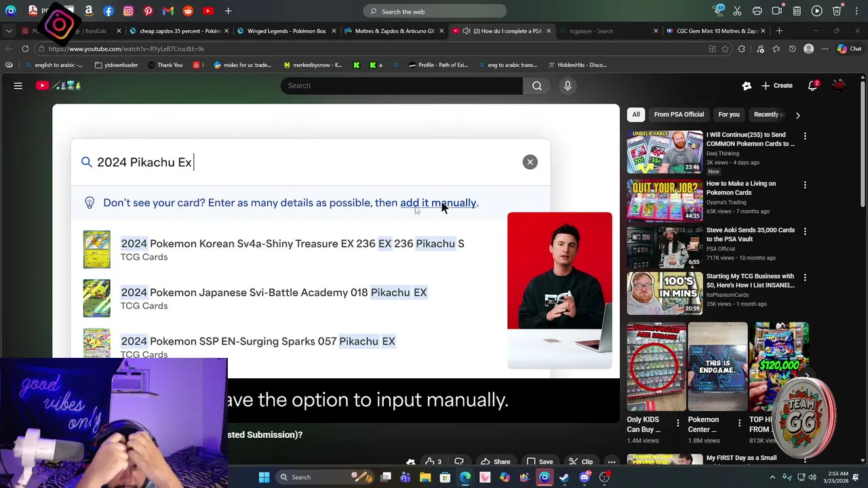Viewport: 868px width, 488px height.
Task: Open Gmail shortcut in top speed-dial row
Action: [168, 11]
